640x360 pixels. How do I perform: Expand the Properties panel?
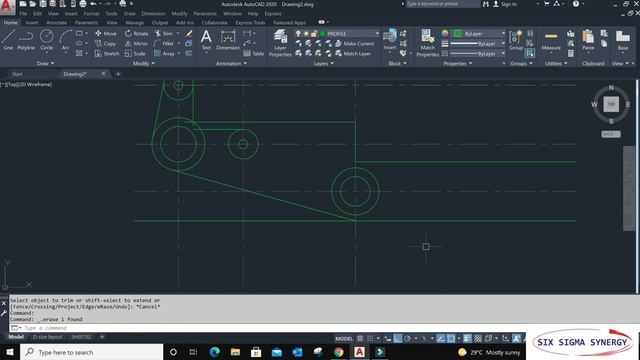458,63
